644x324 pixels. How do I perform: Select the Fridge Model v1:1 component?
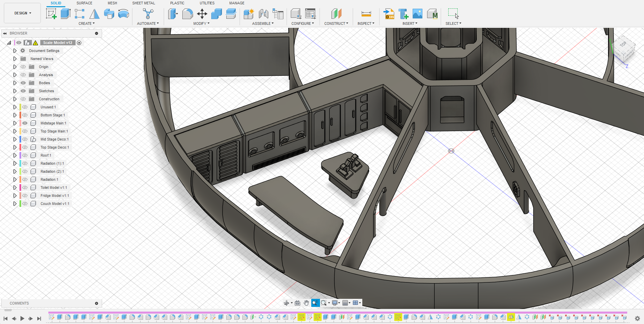click(55, 196)
